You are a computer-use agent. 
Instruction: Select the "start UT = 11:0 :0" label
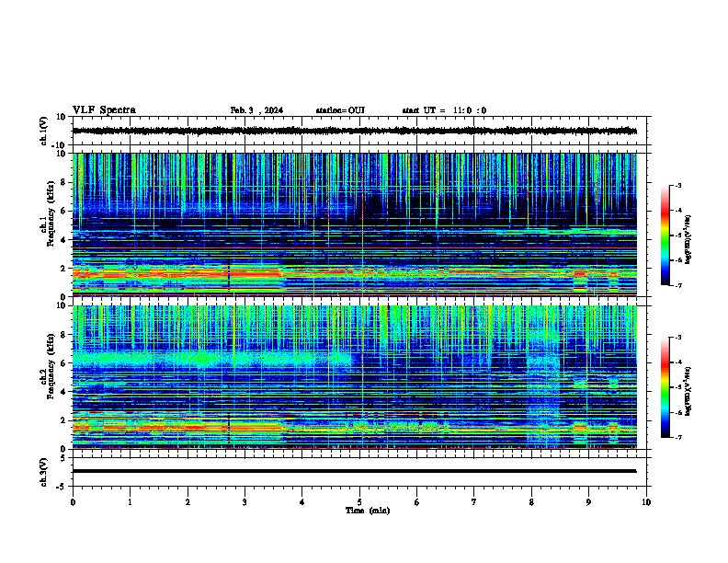(x=444, y=110)
